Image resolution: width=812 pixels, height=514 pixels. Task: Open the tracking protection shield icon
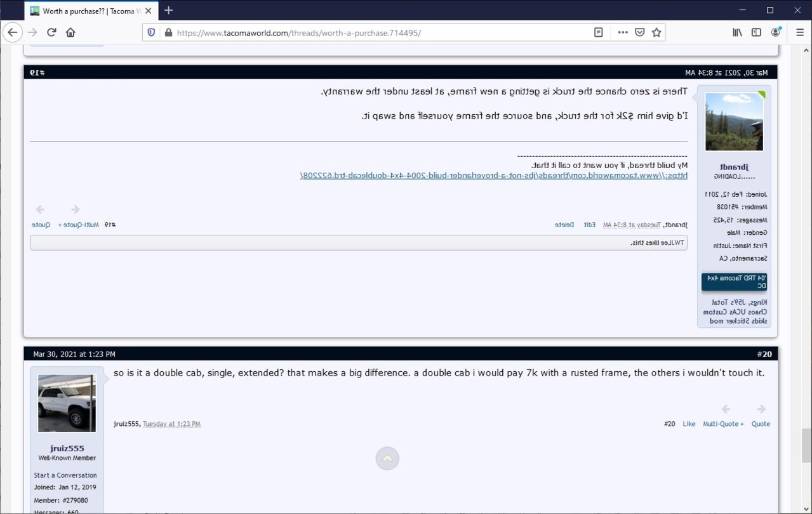point(151,32)
